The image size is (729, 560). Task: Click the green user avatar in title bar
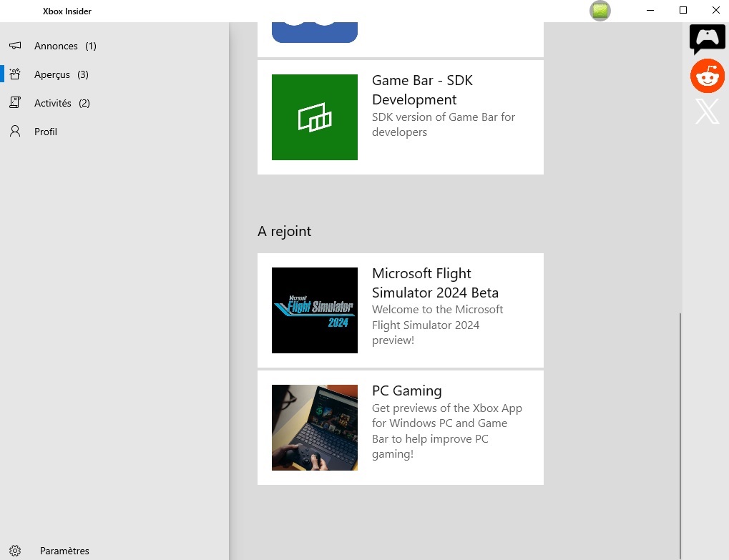(x=600, y=11)
